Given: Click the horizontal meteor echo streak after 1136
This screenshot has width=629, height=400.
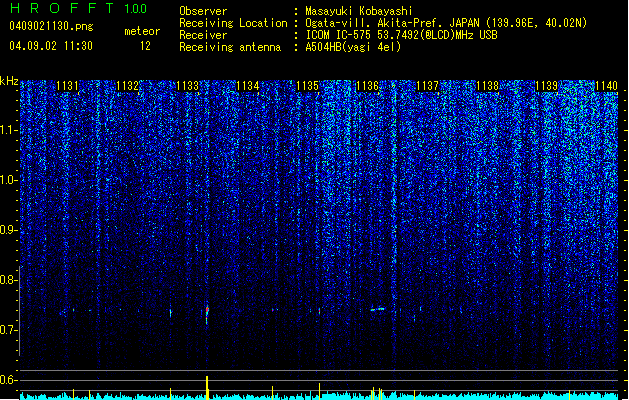Looking at the screenshot, I should pyautogui.click(x=377, y=309).
